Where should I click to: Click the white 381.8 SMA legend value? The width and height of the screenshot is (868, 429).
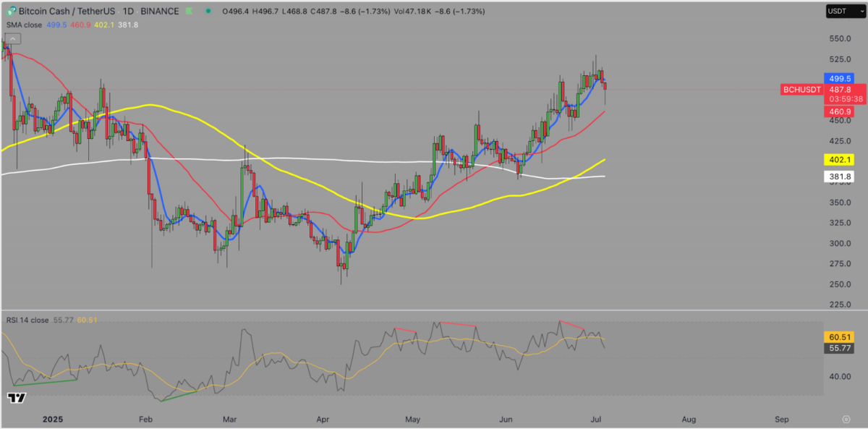tap(128, 25)
